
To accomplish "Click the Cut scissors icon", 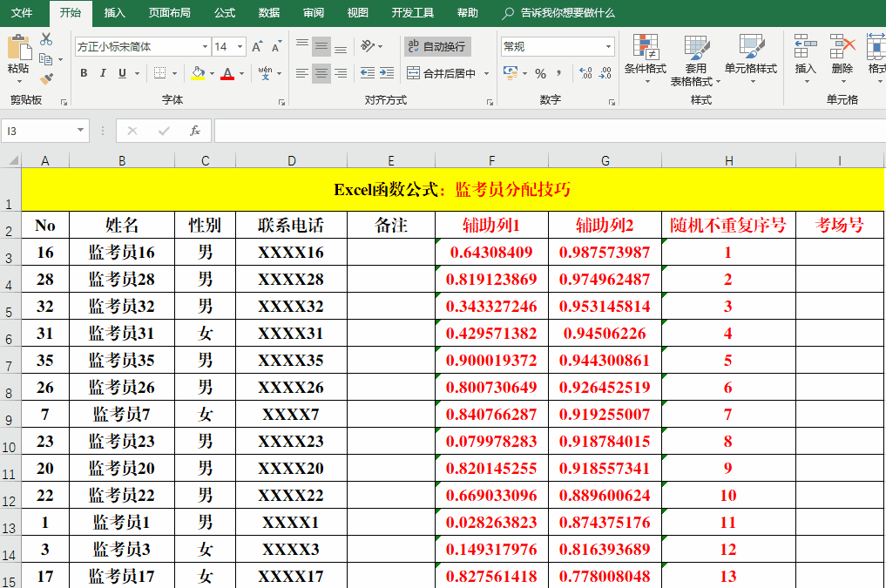I will [46, 39].
